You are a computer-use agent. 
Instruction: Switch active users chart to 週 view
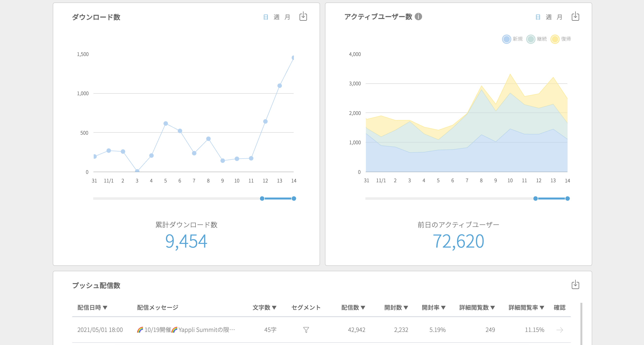(x=549, y=17)
